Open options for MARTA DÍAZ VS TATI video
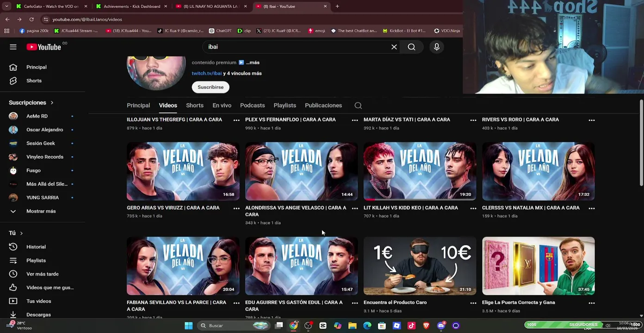Screen dimensions: 644x333 (x=473, y=120)
